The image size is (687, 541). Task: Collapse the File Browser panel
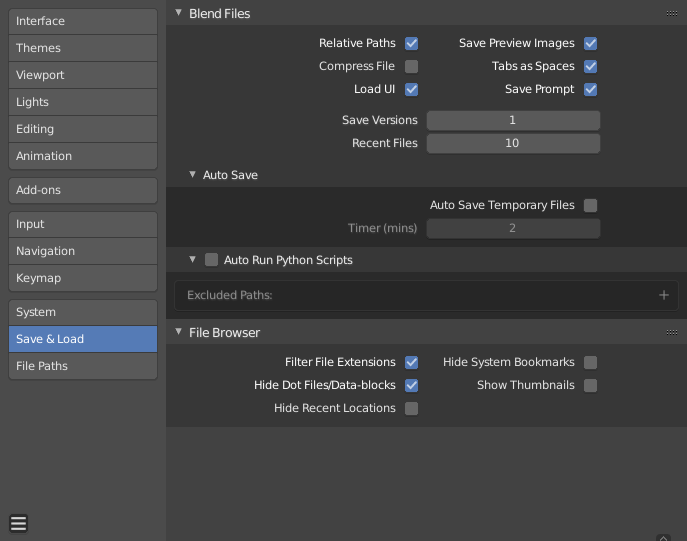click(x=178, y=332)
